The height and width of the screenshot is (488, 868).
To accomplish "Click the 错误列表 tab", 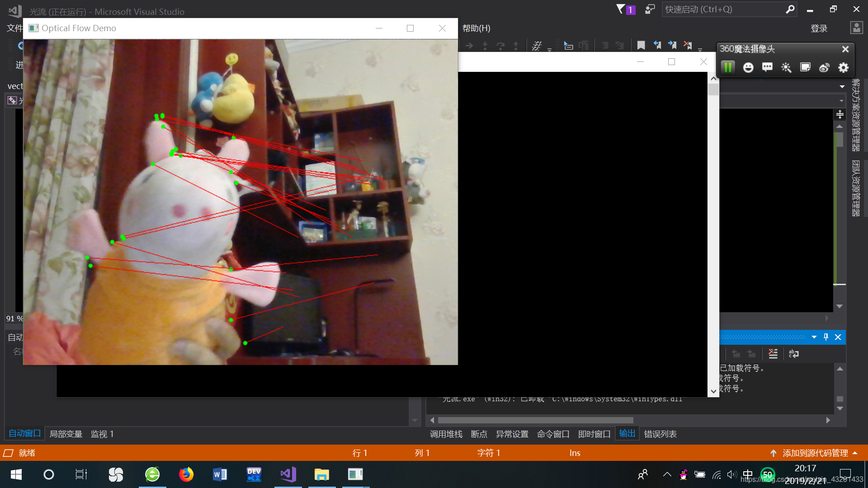I will coord(659,433).
